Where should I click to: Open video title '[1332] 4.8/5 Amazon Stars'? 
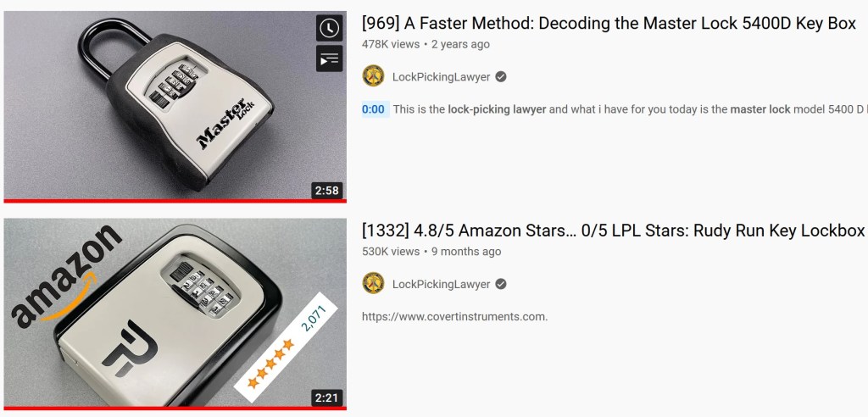pos(612,231)
